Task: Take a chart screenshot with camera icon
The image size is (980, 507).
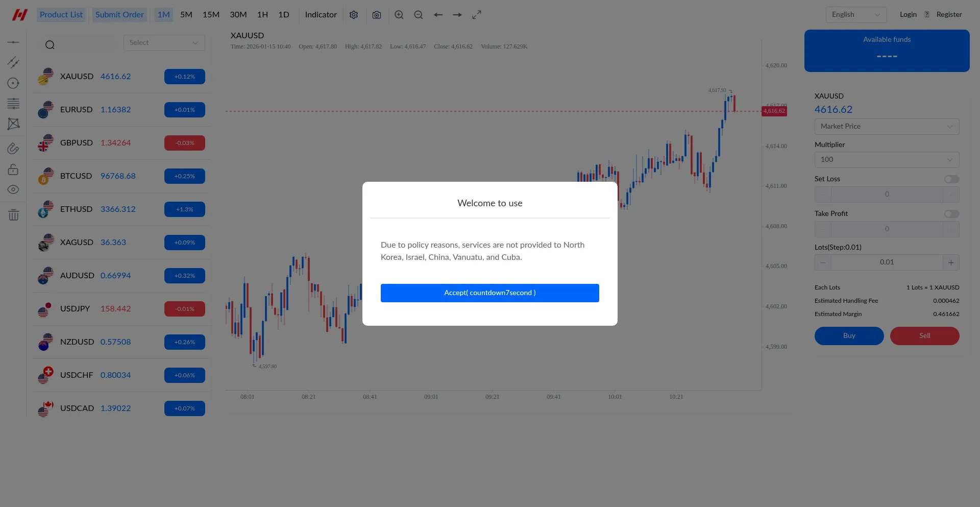Action: click(x=377, y=15)
